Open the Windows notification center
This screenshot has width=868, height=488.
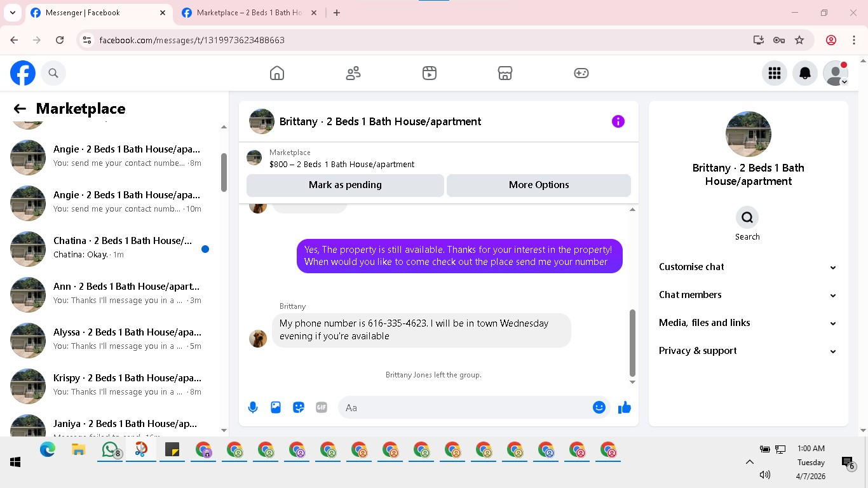pyautogui.click(x=848, y=463)
